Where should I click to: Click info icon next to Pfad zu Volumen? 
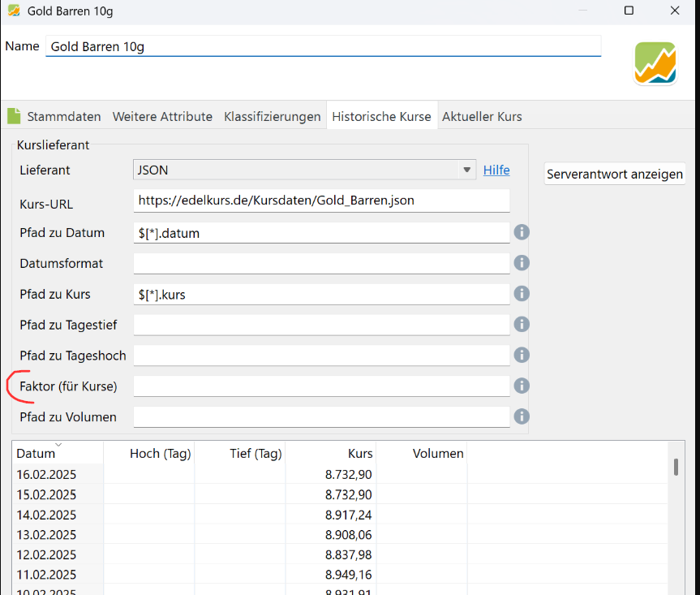click(x=522, y=416)
